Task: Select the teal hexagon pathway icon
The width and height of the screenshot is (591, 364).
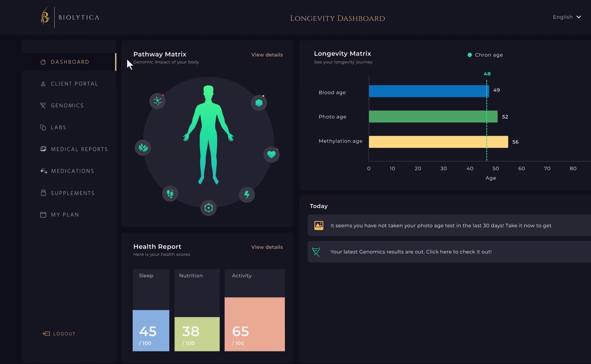Action: pos(259,103)
